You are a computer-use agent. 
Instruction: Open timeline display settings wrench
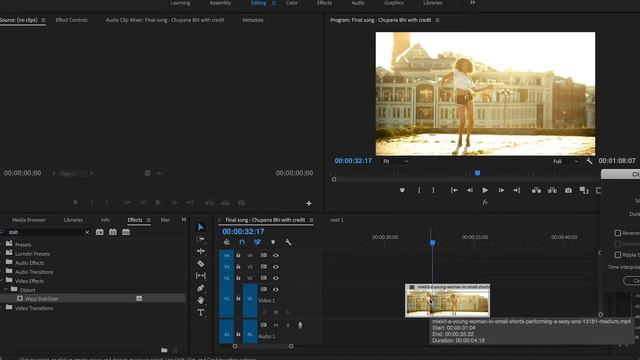tap(288, 242)
